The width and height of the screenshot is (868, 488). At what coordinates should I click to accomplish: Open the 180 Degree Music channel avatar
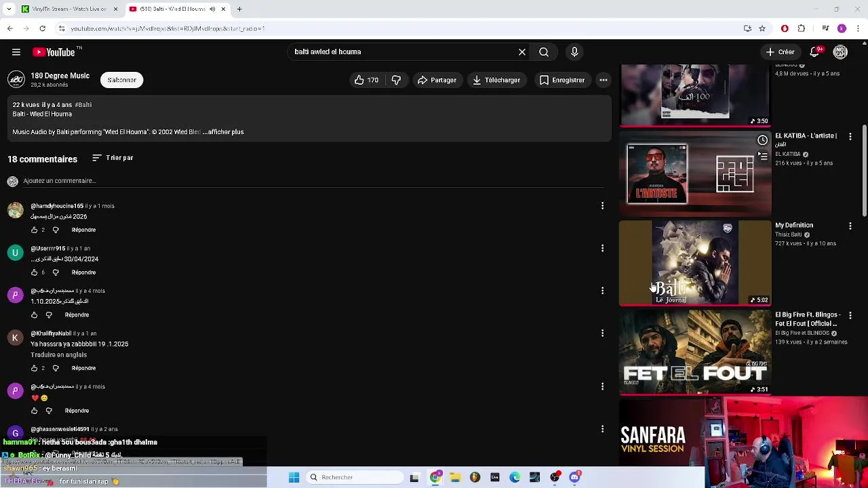point(16,80)
